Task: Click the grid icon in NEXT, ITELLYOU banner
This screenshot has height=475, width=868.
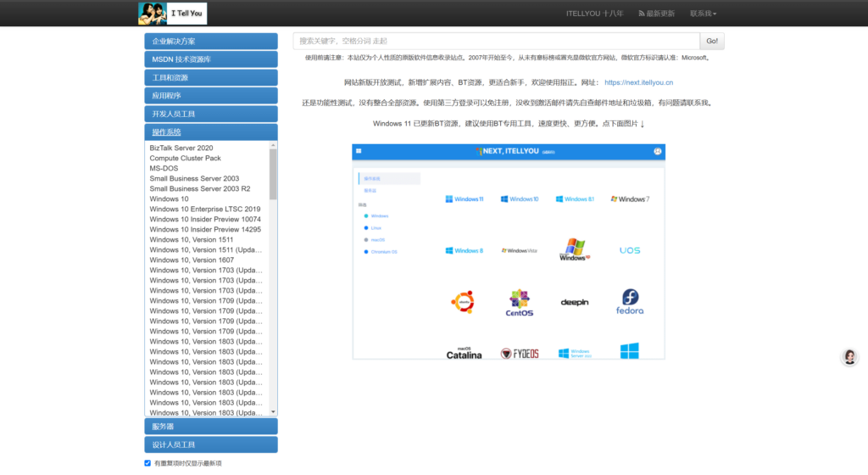Action: coord(359,151)
